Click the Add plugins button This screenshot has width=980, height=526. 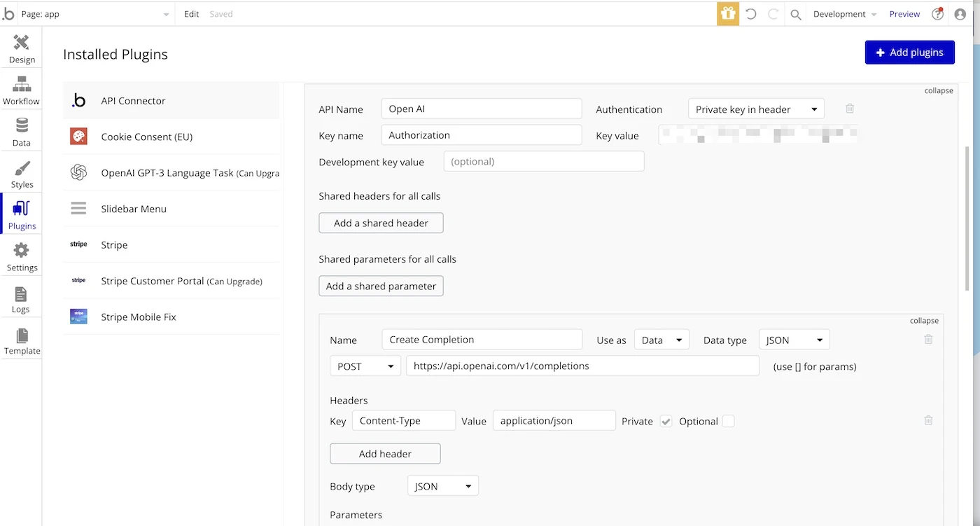pos(909,52)
